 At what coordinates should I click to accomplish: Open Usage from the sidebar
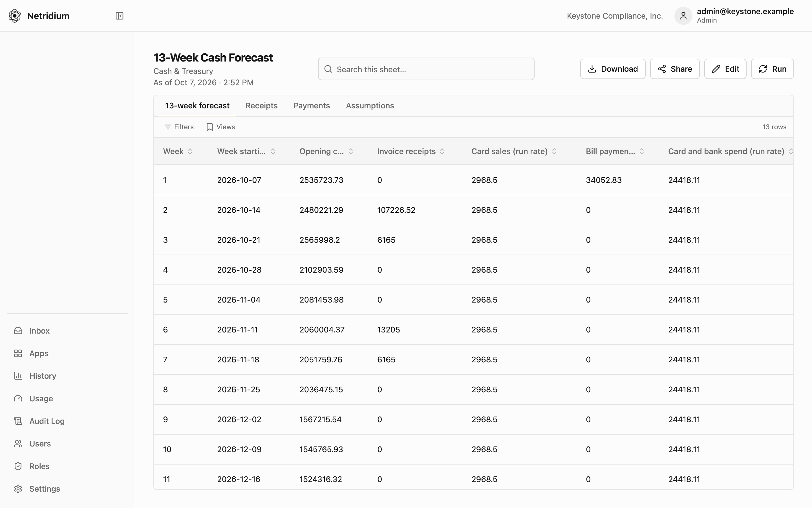click(x=67, y=398)
